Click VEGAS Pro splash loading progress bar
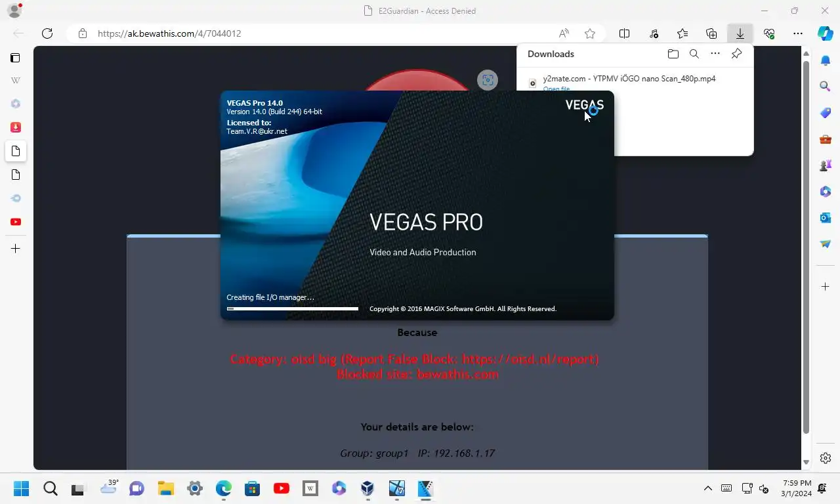Screen dimensions: 840x504 tap(293, 308)
